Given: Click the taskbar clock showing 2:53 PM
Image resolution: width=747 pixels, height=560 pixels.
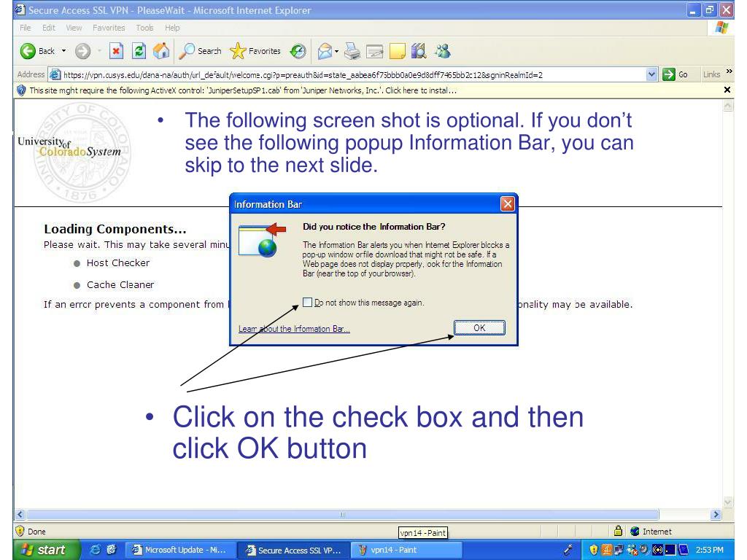Looking at the screenshot, I should 709,550.
